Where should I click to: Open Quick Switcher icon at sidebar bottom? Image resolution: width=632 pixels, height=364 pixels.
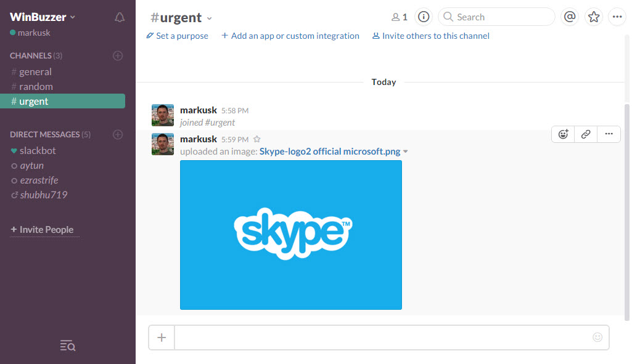[68, 346]
